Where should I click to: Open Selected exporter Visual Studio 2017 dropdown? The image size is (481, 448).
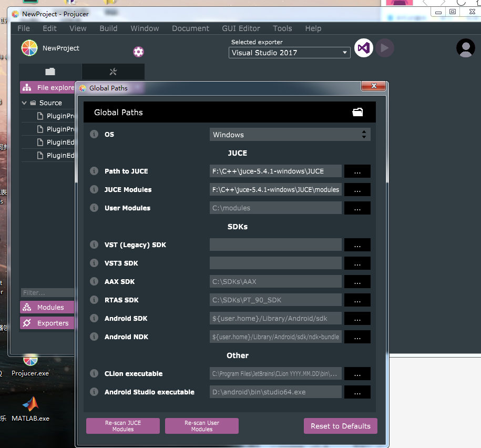click(x=289, y=53)
